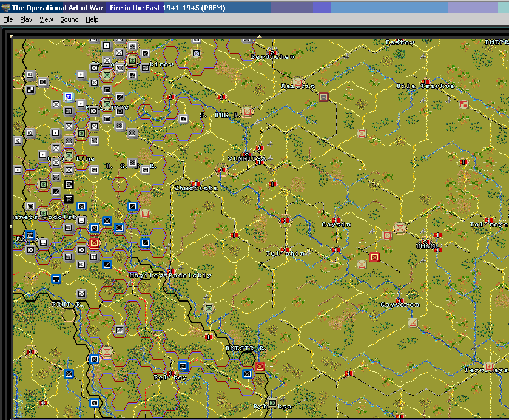Click the Tul'chin city label
Viewport: 509px width, 420px height.
click(x=285, y=253)
